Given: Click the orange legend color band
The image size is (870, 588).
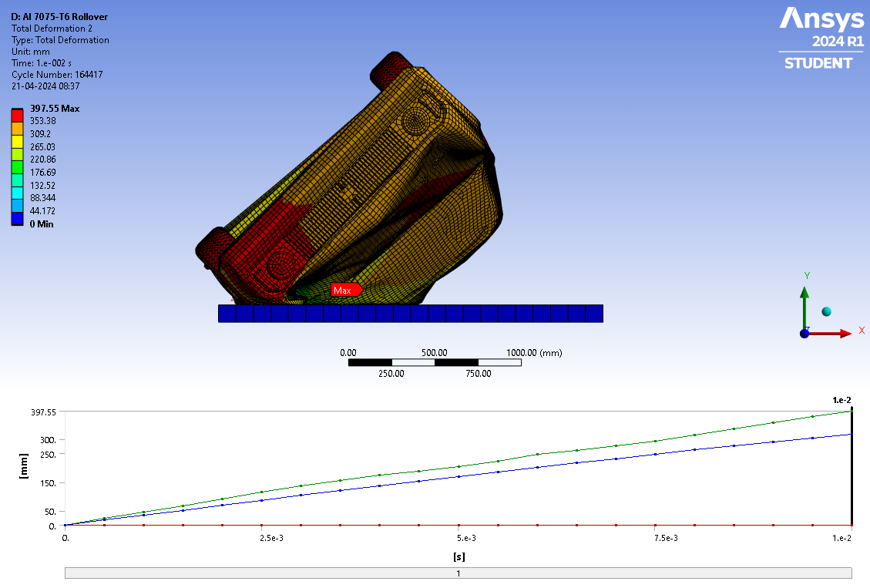Looking at the screenshot, I should [17, 129].
